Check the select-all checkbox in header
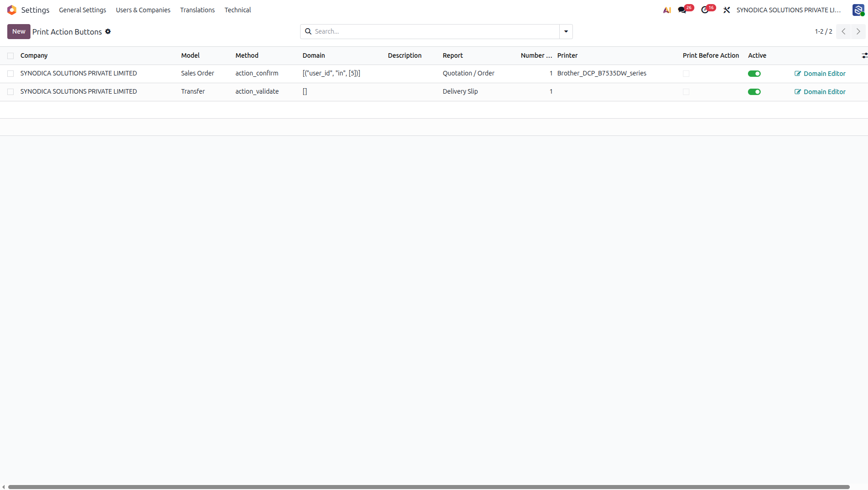The width and height of the screenshot is (868, 490). [x=10, y=55]
